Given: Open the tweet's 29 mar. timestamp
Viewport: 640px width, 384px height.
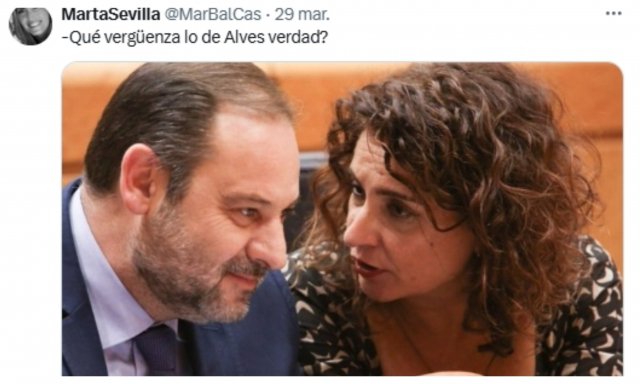Looking at the screenshot, I should 302,14.
